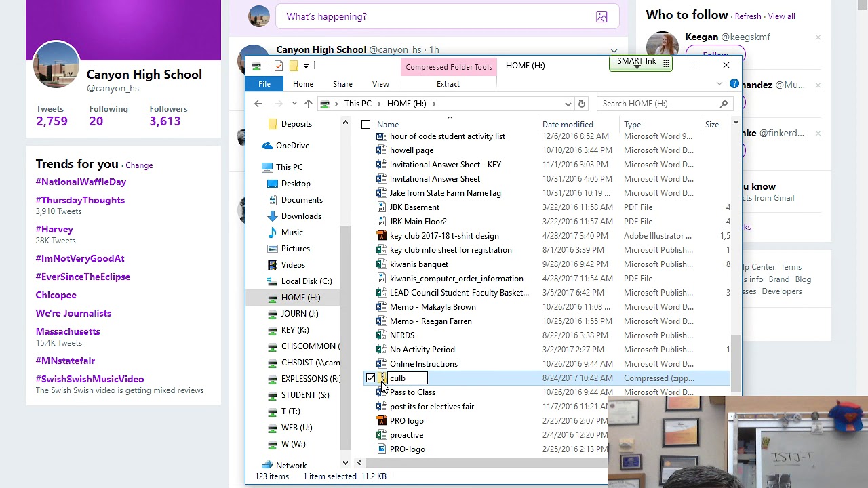Click the Properties quick access icon
The height and width of the screenshot is (488, 868).
coord(279,66)
